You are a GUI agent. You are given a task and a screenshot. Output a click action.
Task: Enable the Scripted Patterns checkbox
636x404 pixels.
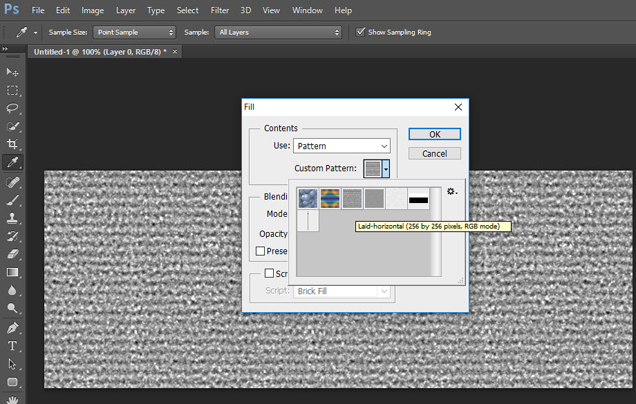click(269, 274)
